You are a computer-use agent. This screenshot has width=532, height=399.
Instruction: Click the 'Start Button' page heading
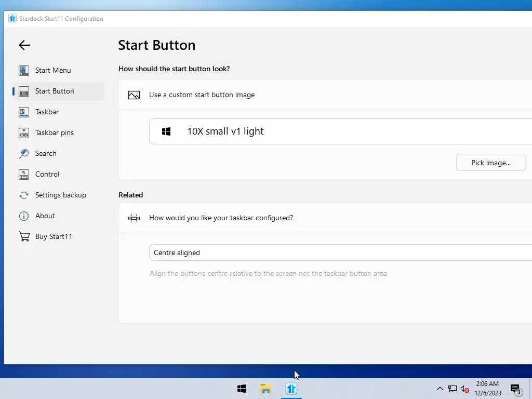pyautogui.click(x=157, y=45)
